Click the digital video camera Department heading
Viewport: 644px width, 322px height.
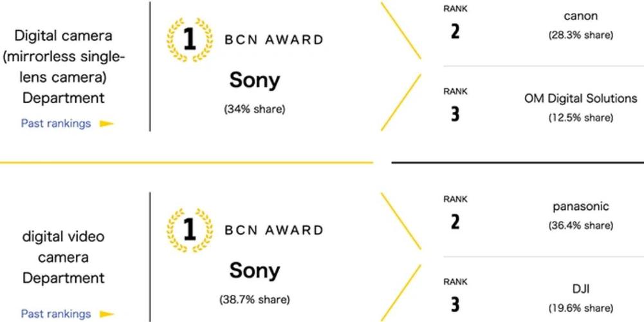[63, 257]
